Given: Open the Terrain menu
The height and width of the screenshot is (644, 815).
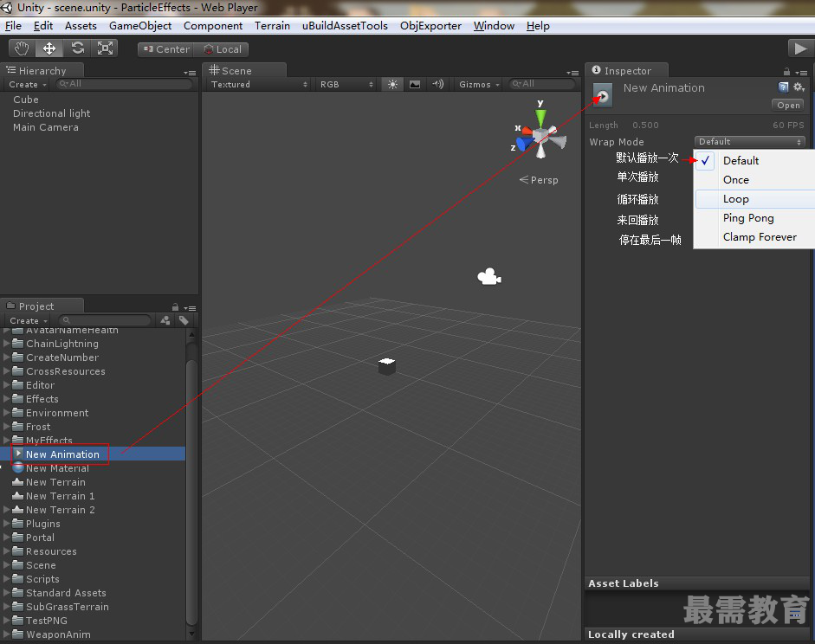Looking at the screenshot, I should (x=272, y=25).
